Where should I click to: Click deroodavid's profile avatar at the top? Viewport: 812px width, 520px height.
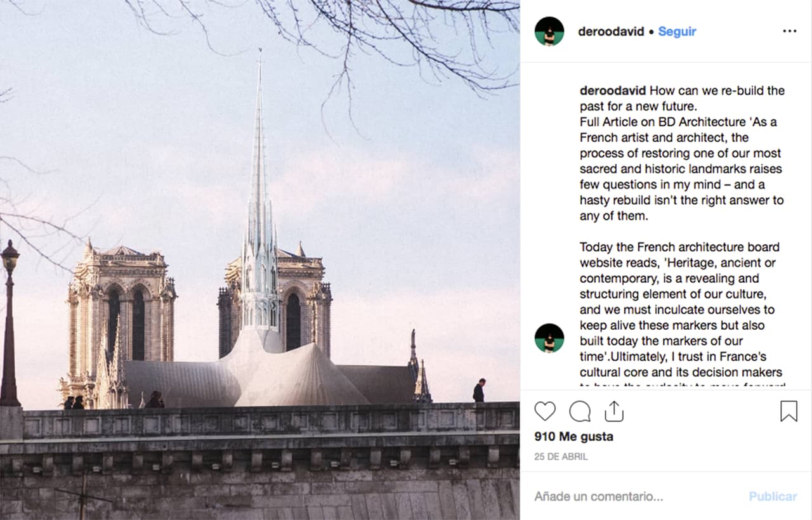coord(549,30)
